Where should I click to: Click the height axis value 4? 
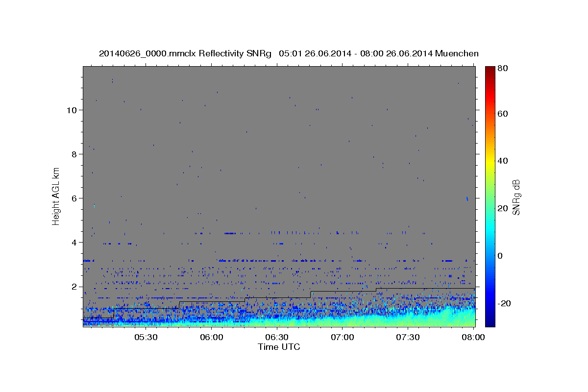pos(73,242)
